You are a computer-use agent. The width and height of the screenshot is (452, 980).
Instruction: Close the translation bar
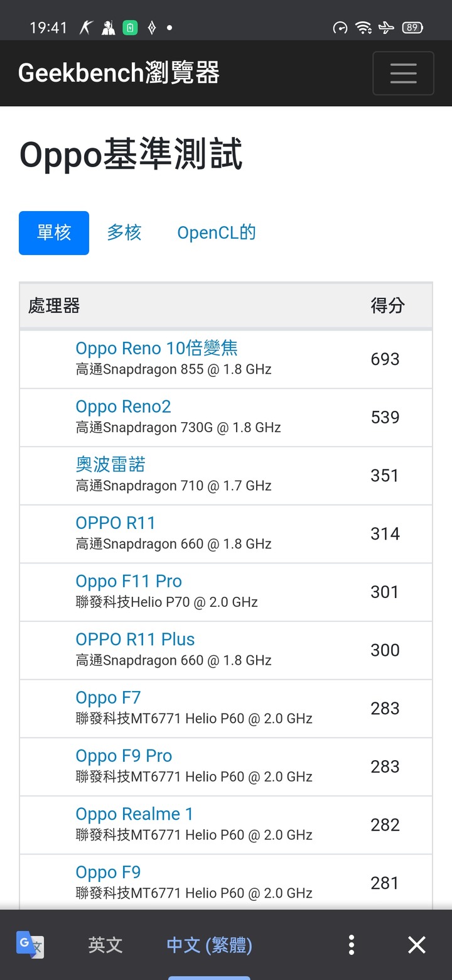click(417, 945)
